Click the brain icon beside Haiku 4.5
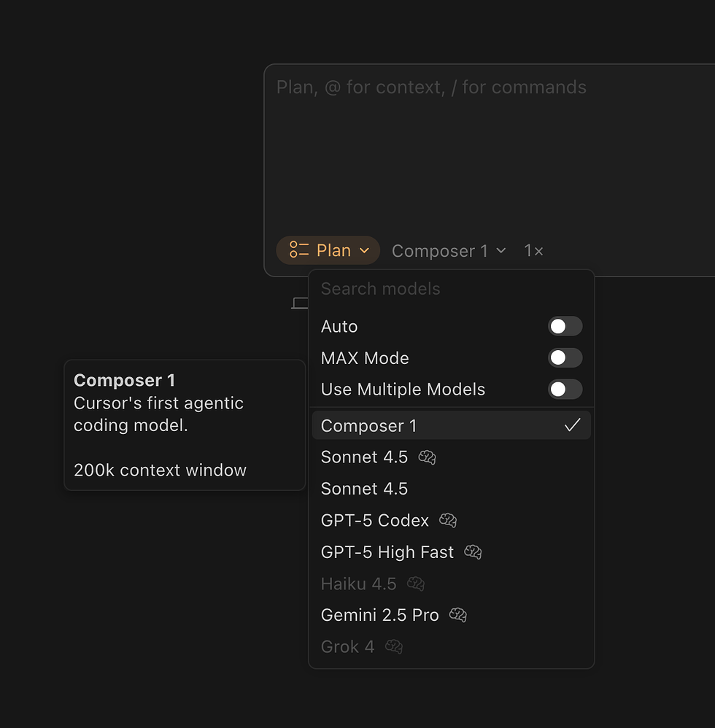This screenshot has height=728, width=715. (416, 584)
